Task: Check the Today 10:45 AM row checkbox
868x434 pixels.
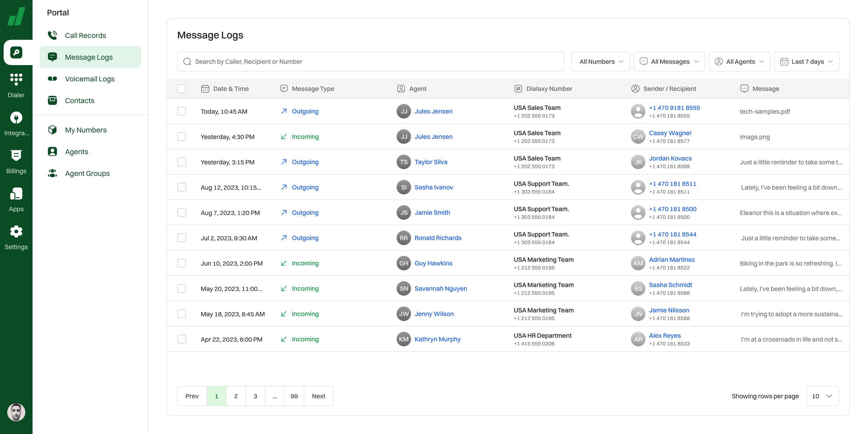Action: click(182, 111)
